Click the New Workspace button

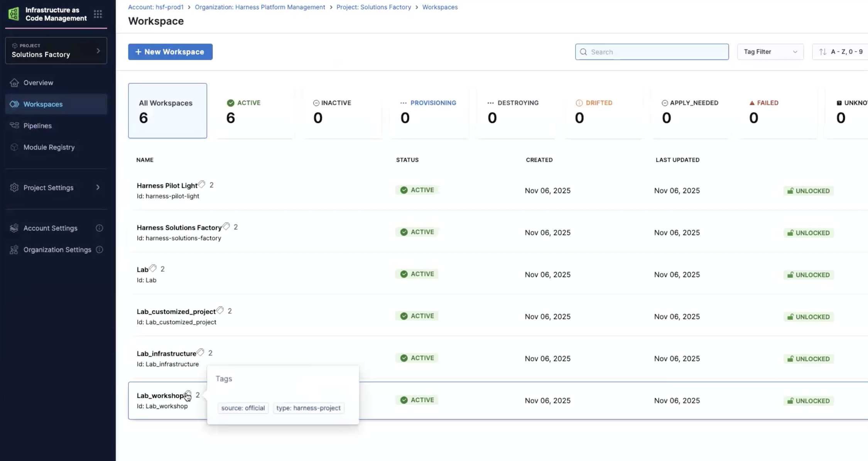tap(170, 52)
